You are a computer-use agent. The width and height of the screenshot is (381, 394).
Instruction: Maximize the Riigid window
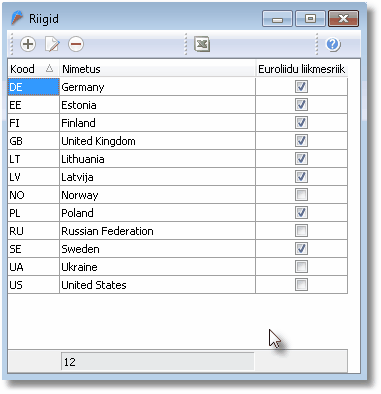tap(310, 18)
